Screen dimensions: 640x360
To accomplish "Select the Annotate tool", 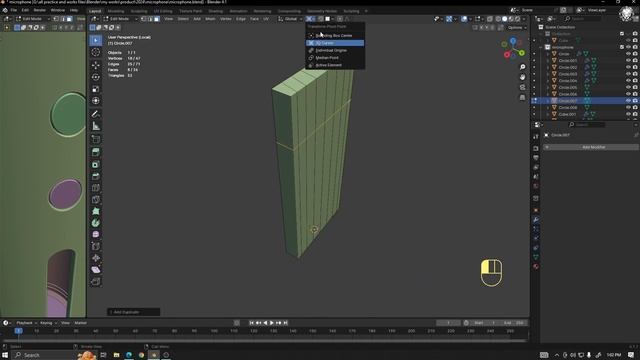I will 96,114.
